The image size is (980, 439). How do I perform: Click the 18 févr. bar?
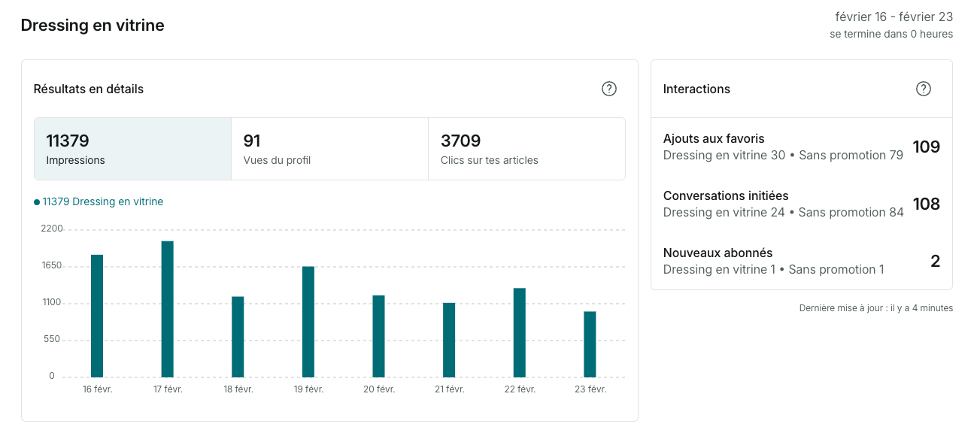238,337
